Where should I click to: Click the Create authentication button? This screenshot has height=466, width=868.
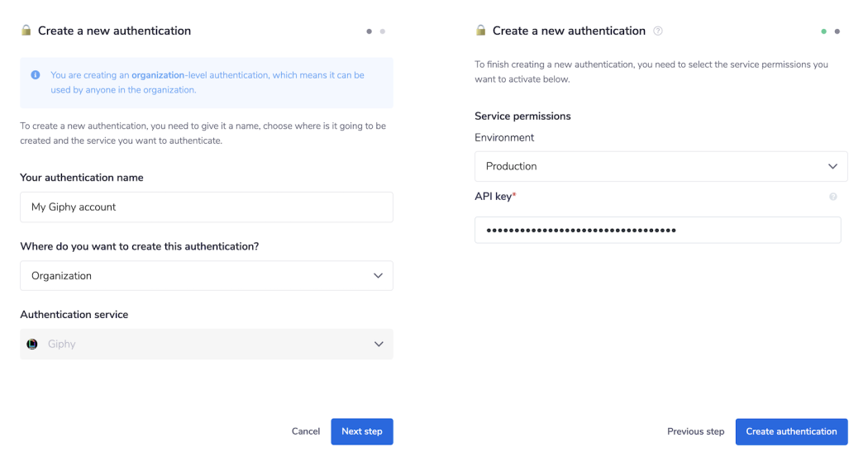click(791, 431)
